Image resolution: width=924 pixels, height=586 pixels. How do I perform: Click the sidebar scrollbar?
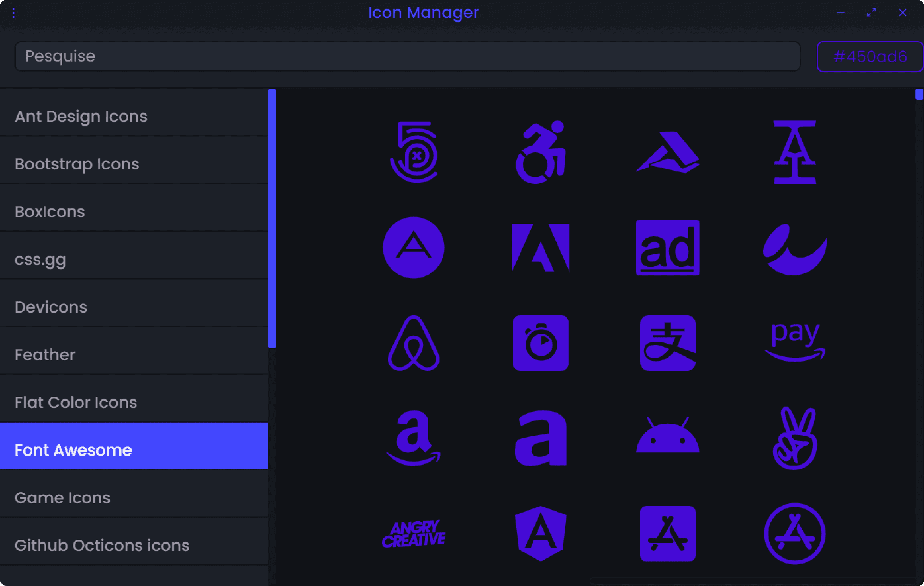[x=272, y=219]
